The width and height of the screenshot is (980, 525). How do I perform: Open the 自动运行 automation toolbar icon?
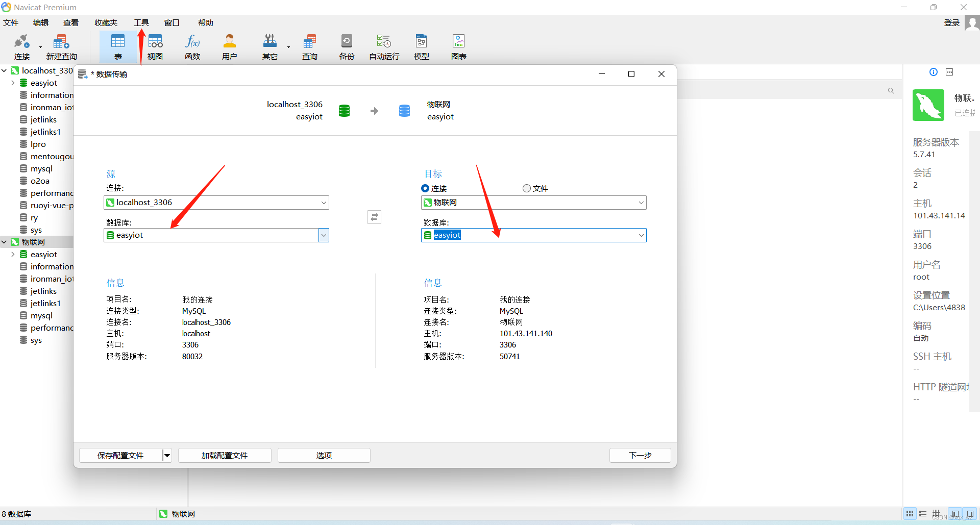(384, 47)
